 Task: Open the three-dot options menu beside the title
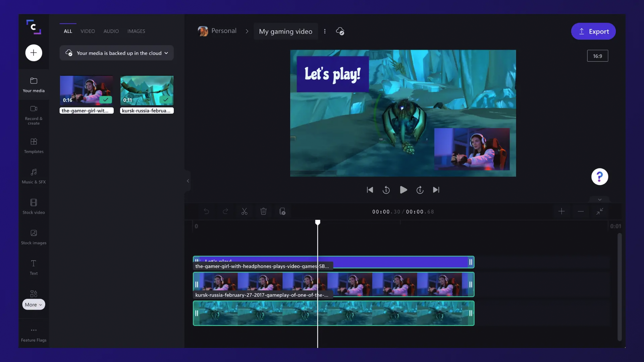tap(324, 31)
